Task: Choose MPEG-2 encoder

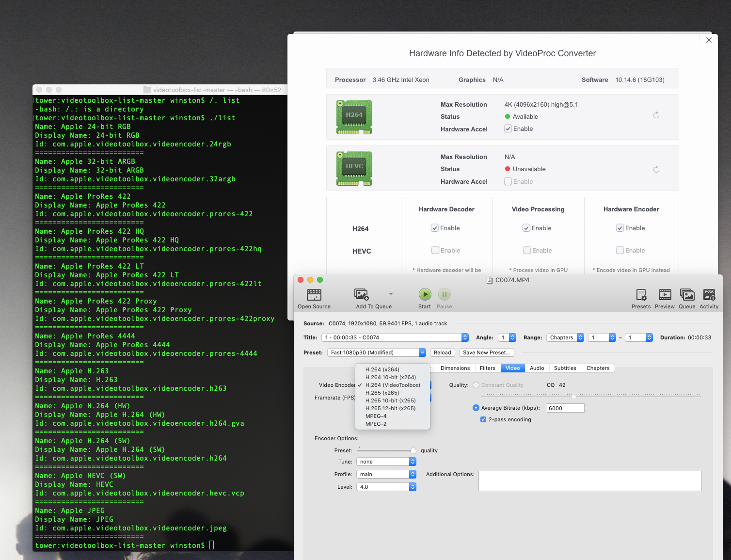Action: (393, 424)
